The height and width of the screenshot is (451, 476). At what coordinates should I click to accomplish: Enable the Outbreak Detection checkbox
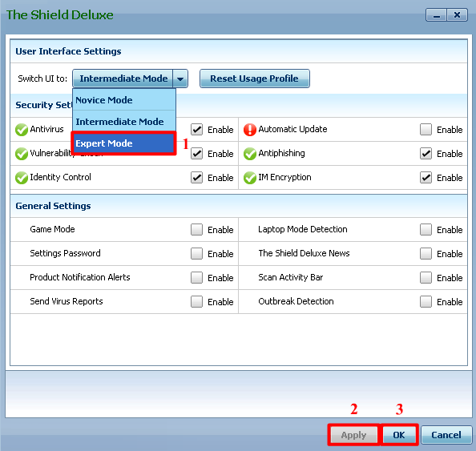click(x=426, y=302)
